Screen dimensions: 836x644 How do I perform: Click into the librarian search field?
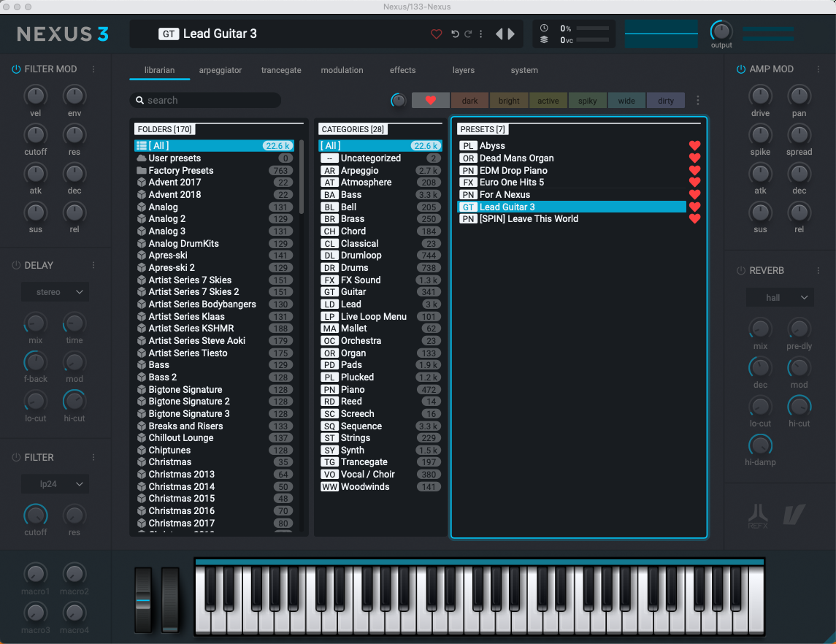click(x=205, y=100)
